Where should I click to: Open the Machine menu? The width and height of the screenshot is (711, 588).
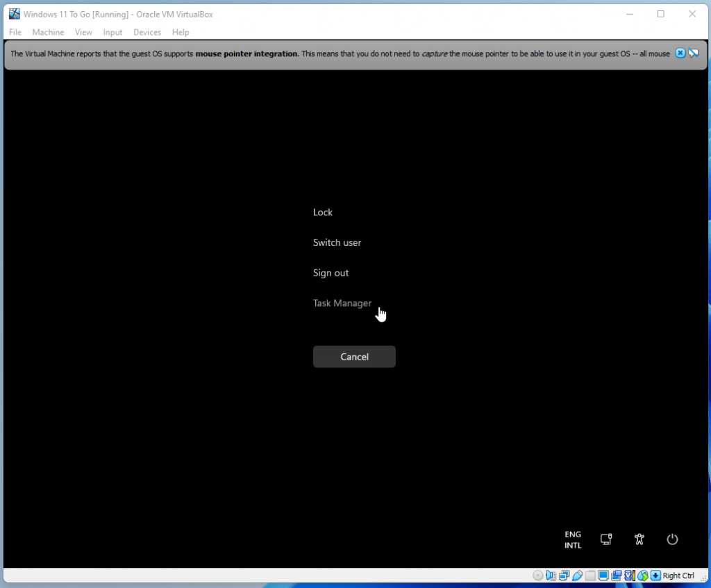coord(48,32)
